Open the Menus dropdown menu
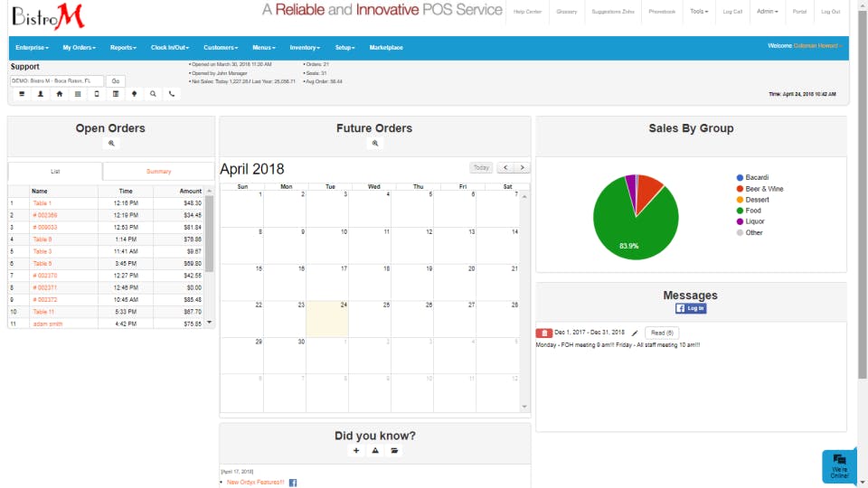 [263, 48]
